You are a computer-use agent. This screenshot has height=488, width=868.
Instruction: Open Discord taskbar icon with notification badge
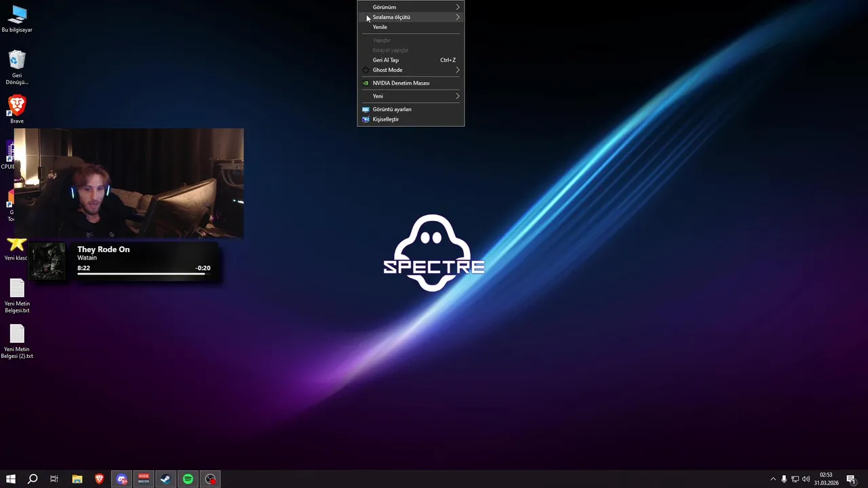pyautogui.click(x=121, y=479)
